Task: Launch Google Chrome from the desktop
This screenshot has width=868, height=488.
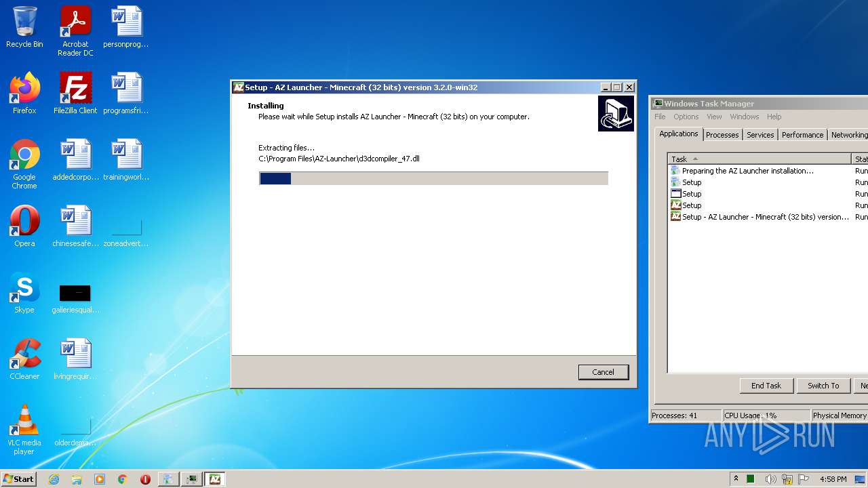Action: pos(24,164)
